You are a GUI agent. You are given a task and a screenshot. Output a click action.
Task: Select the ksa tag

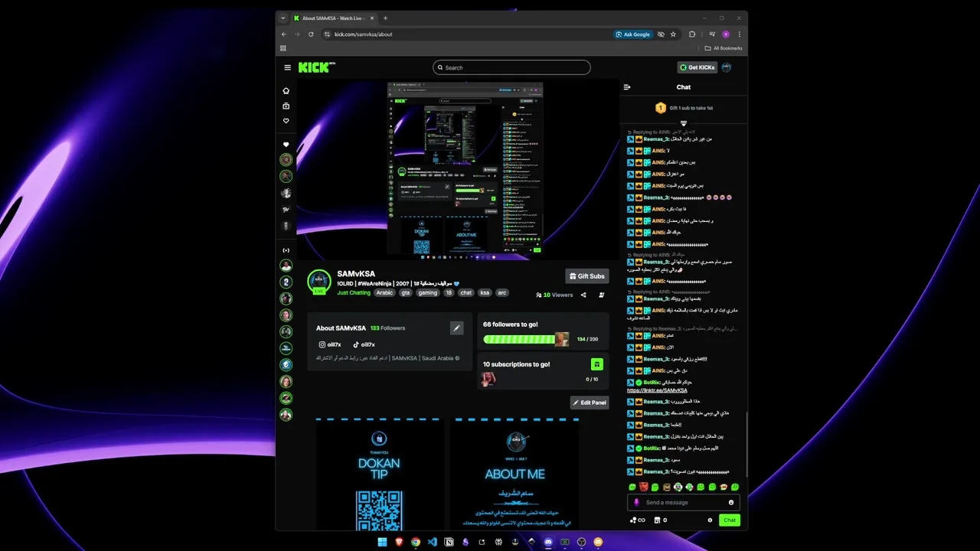(x=485, y=292)
